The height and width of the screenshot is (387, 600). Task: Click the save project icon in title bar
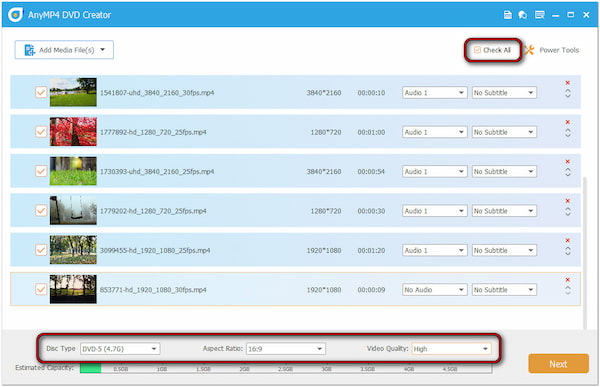pos(508,15)
